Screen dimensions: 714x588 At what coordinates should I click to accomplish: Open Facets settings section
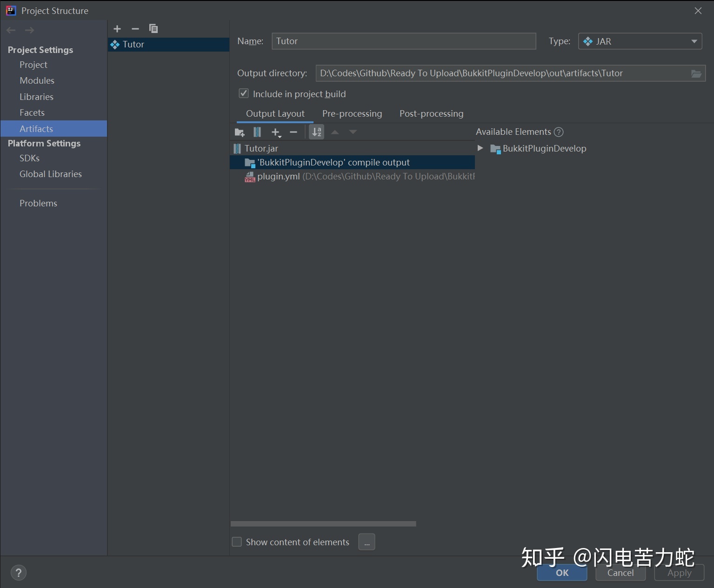tap(32, 113)
